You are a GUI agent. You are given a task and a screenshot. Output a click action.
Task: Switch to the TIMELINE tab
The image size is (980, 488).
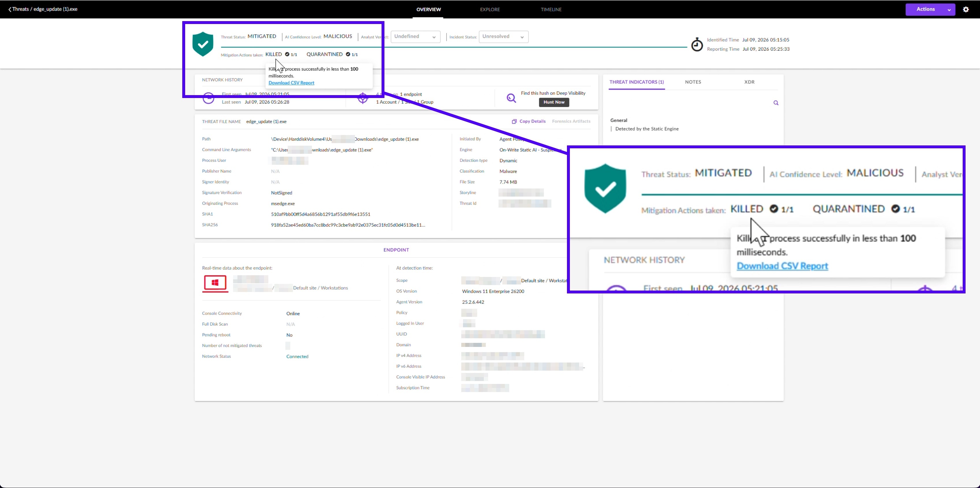point(551,10)
